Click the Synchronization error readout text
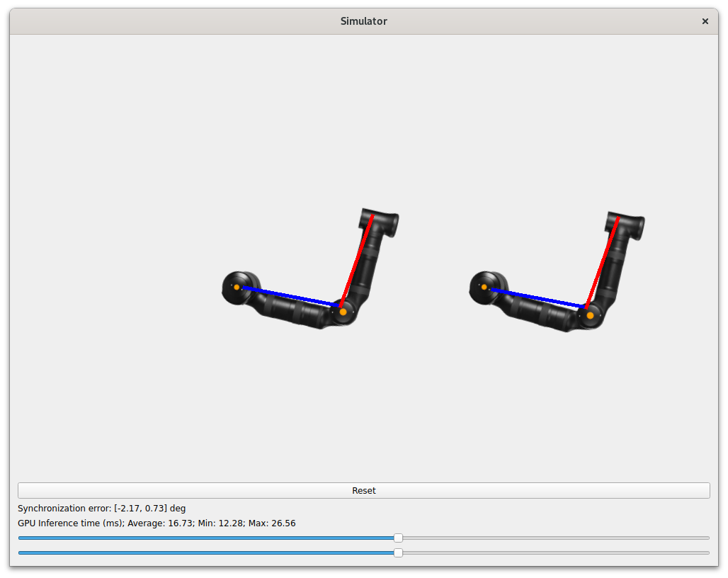The width and height of the screenshot is (728, 578). click(x=102, y=509)
